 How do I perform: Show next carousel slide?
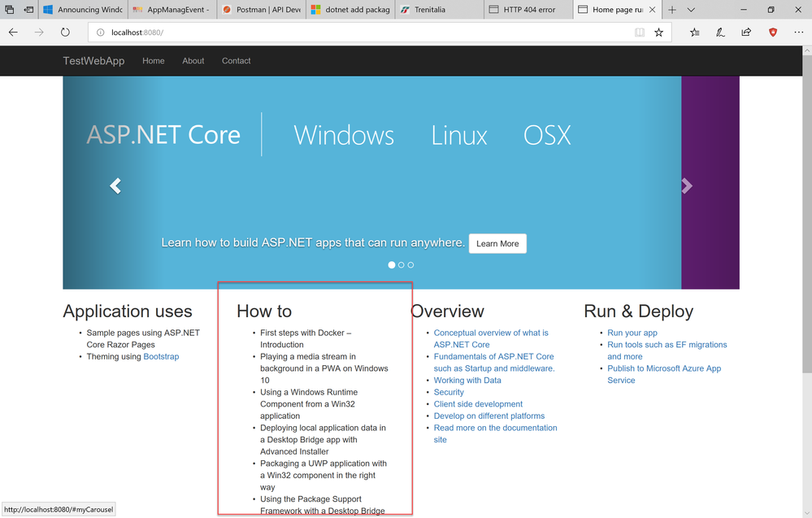[x=687, y=186]
